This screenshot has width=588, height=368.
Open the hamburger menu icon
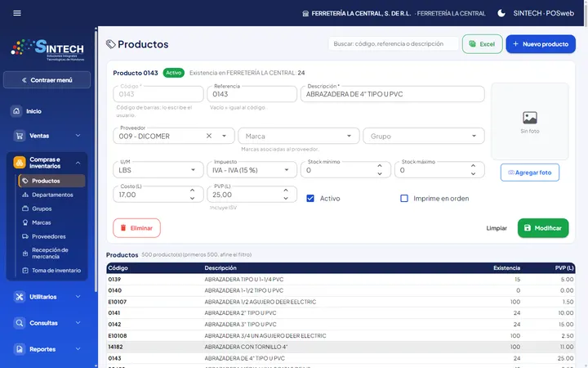17,13
